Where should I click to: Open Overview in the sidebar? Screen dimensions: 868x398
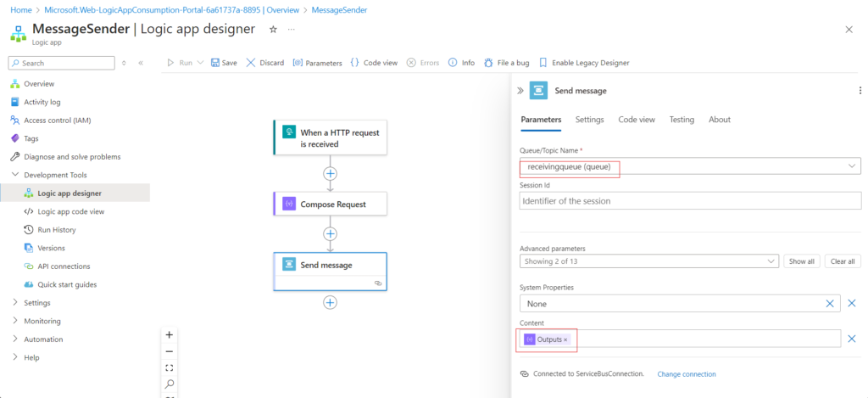pos(39,84)
